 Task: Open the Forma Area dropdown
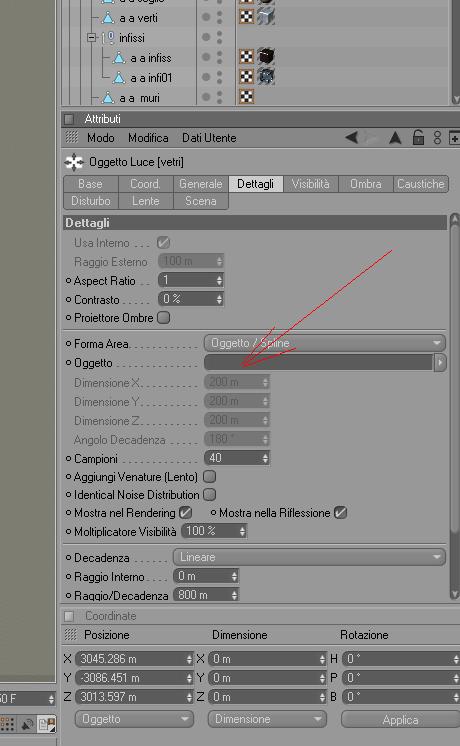pos(325,343)
